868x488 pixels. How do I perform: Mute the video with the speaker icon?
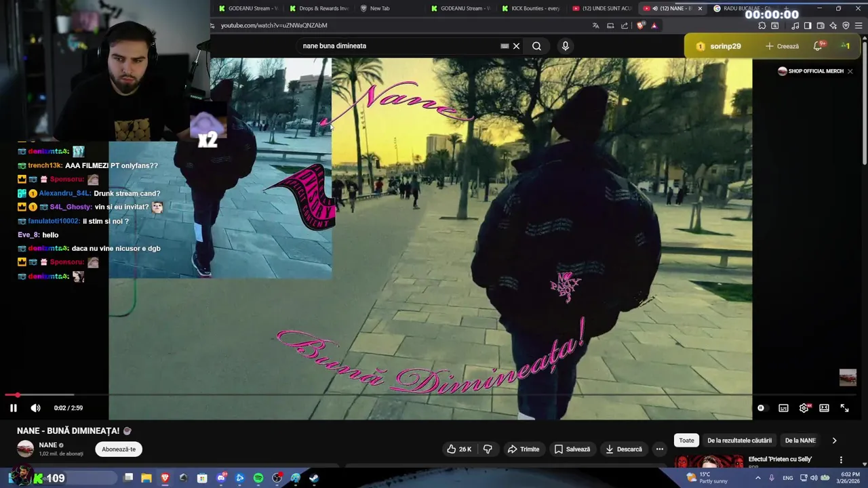coord(36,408)
